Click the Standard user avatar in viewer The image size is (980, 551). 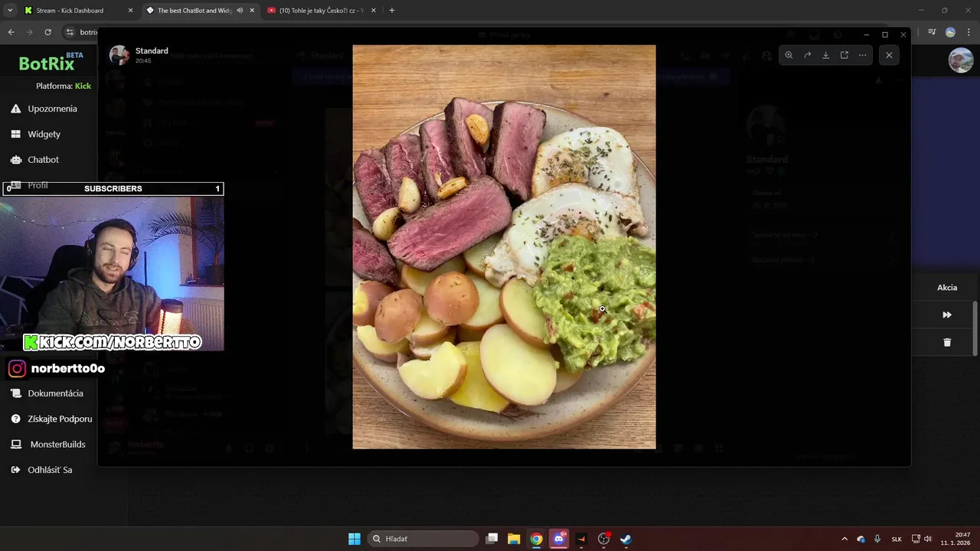pyautogui.click(x=119, y=55)
